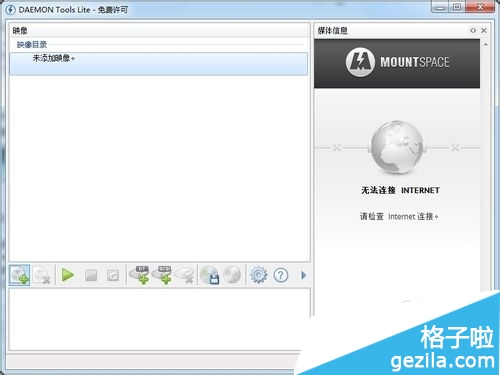The image size is (500, 375).
Task: Click the gray Unmount stop button
Action: point(91,275)
